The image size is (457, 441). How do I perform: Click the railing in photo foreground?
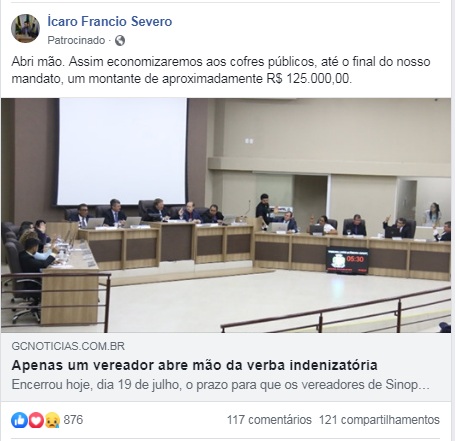tap(336, 310)
